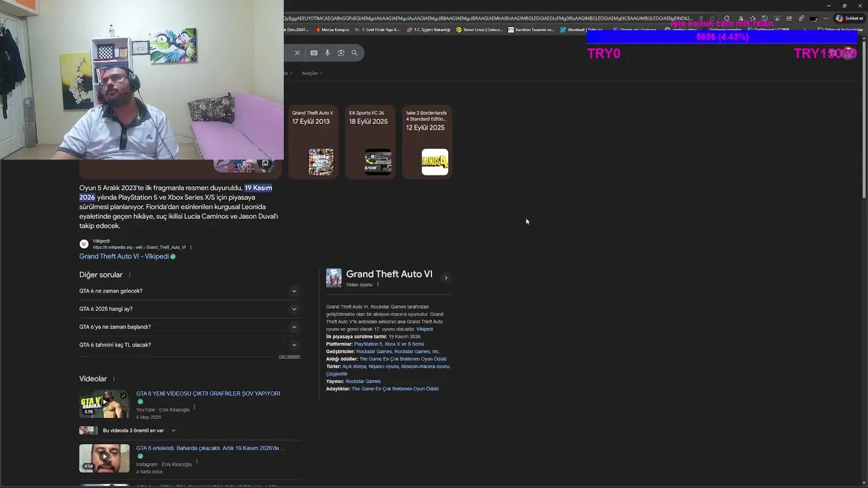Open the Araçlar tools dropdown
868x488 pixels.
point(312,73)
